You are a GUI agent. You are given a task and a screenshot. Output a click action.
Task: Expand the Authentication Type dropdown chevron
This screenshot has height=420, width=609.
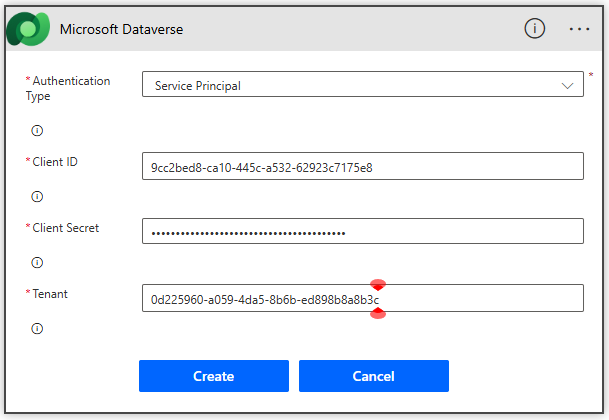point(565,85)
